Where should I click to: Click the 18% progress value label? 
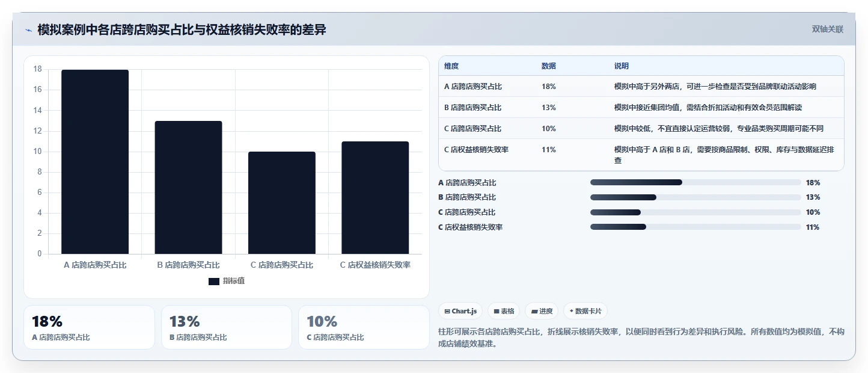(813, 182)
